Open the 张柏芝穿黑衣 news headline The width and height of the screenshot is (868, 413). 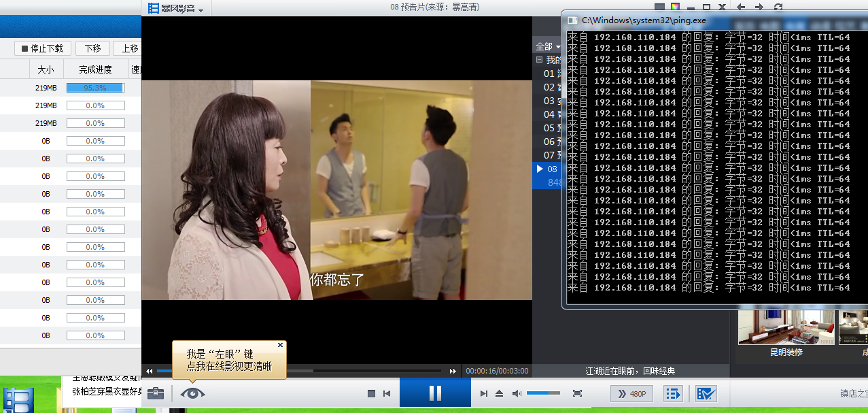click(x=106, y=391)
